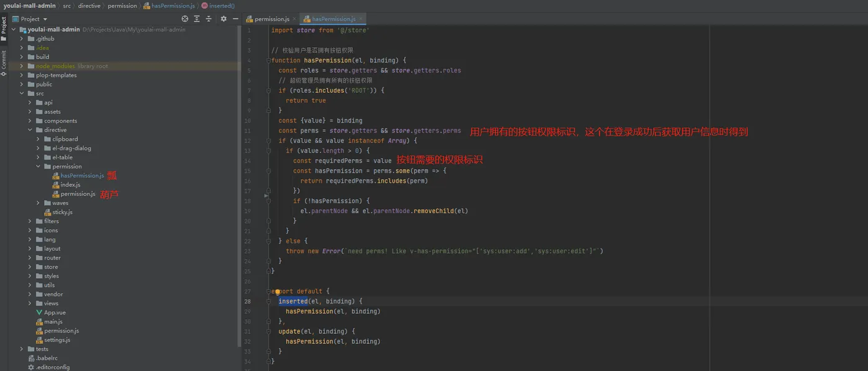Select the vendor folder
868x371 pixels.
pos(53,294)
